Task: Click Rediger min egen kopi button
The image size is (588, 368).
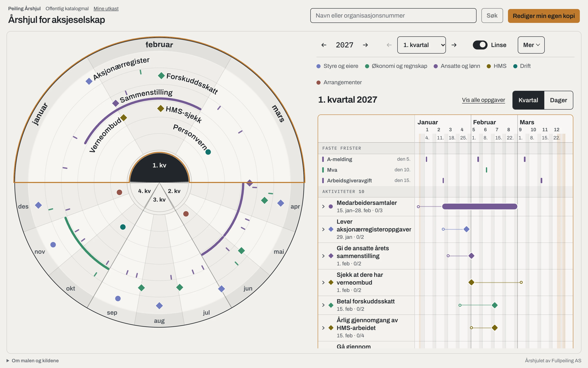Action: [x=544, y=16]
